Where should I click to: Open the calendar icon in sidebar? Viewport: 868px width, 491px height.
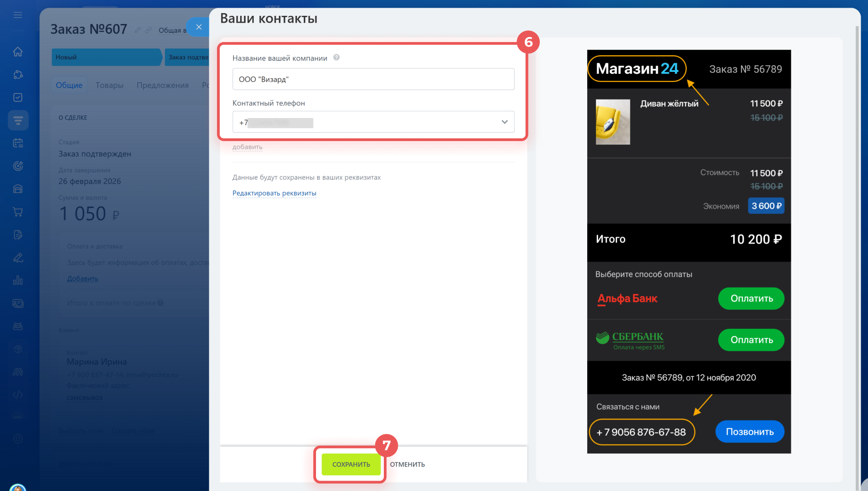[18, 143]
